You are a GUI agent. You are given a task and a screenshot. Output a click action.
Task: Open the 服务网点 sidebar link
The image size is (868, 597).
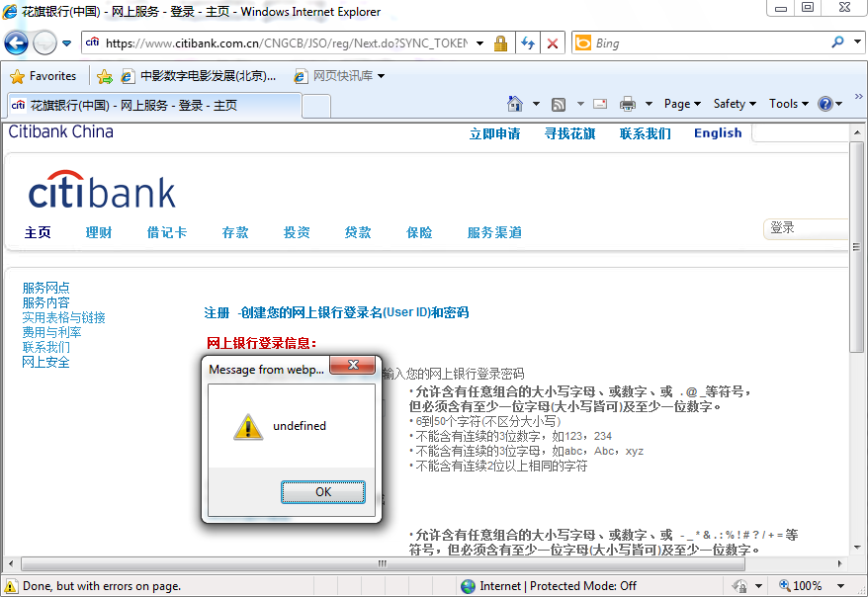(45, 288)
